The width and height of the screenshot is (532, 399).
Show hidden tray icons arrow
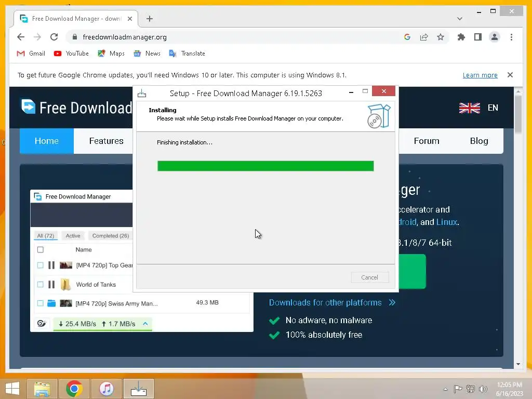coord(445,389)
